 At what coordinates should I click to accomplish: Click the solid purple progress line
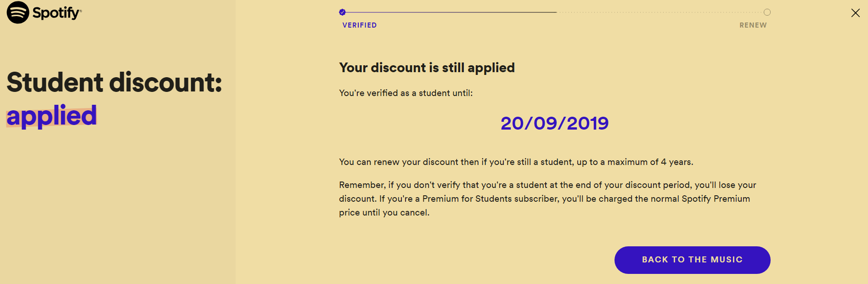pos(451,12)
